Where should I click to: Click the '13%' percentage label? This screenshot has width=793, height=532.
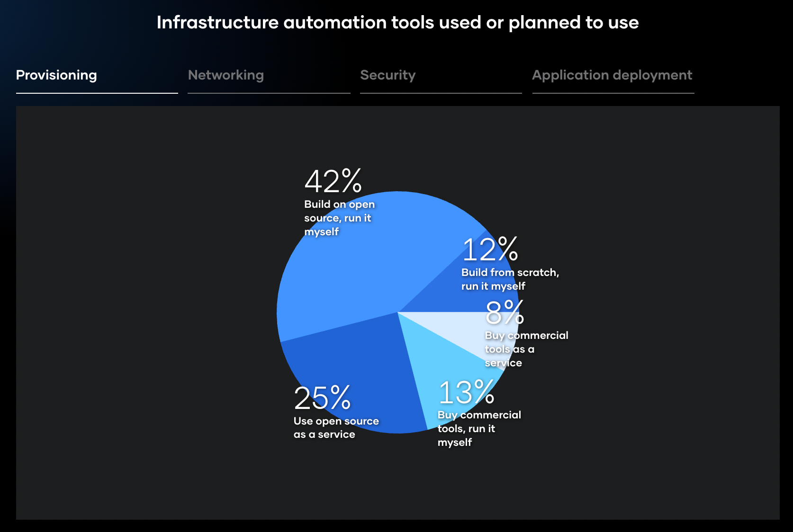(466, 392)
